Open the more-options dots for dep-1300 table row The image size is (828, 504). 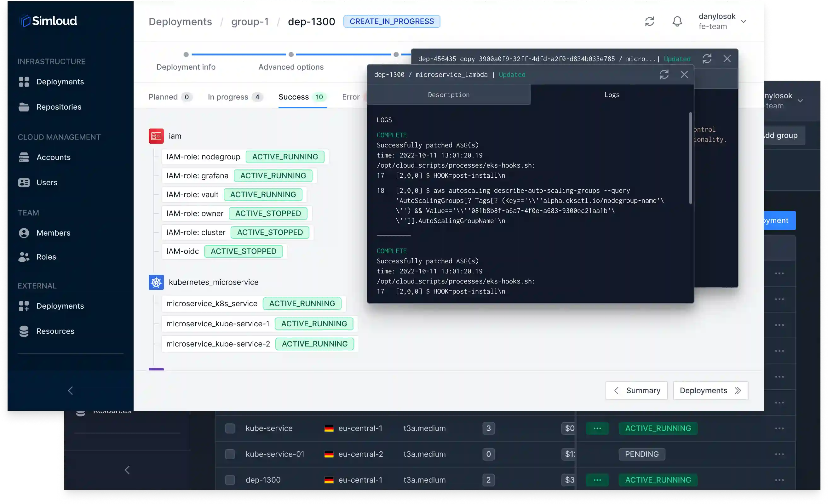point(779,480)
